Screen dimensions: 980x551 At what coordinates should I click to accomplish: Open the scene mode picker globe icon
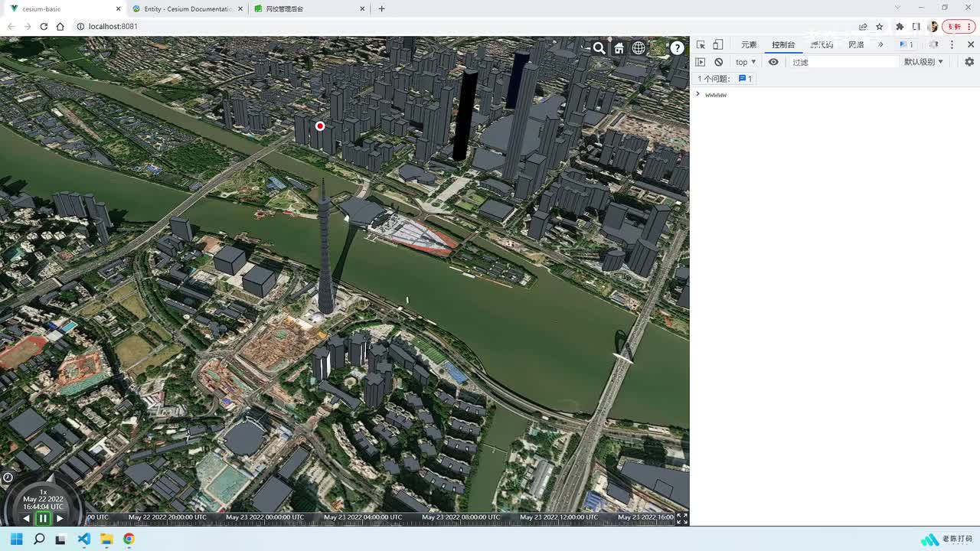(x=639, y=48)
